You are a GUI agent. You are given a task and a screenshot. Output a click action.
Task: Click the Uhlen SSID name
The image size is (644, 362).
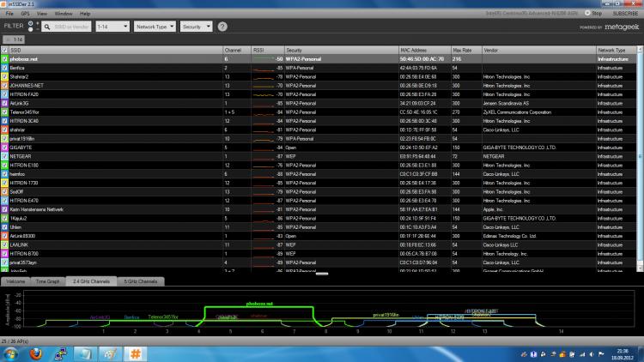(15, 227)
